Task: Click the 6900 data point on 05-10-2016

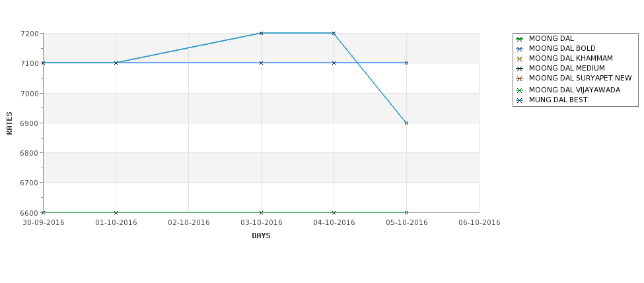Action: point(407,123)
